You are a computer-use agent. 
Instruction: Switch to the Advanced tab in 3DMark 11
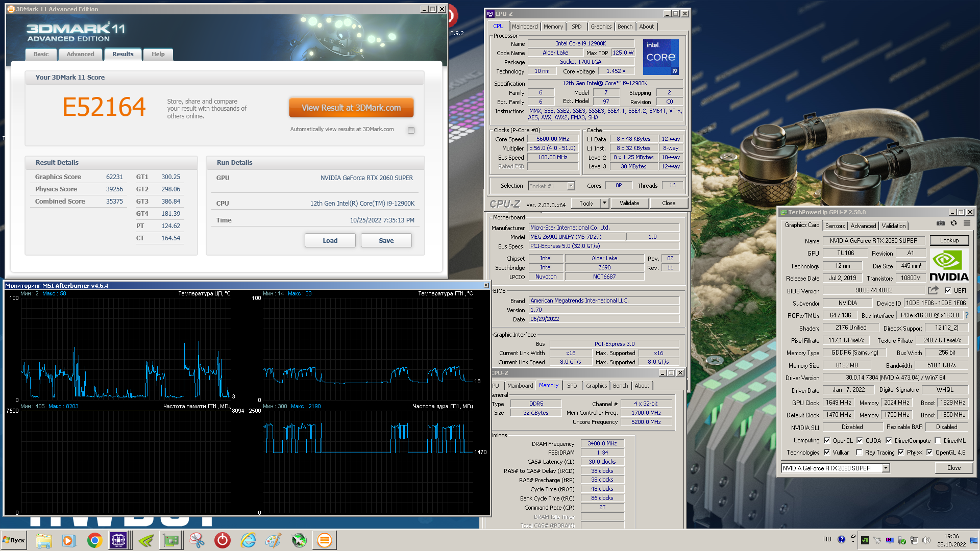click(80, 54)
